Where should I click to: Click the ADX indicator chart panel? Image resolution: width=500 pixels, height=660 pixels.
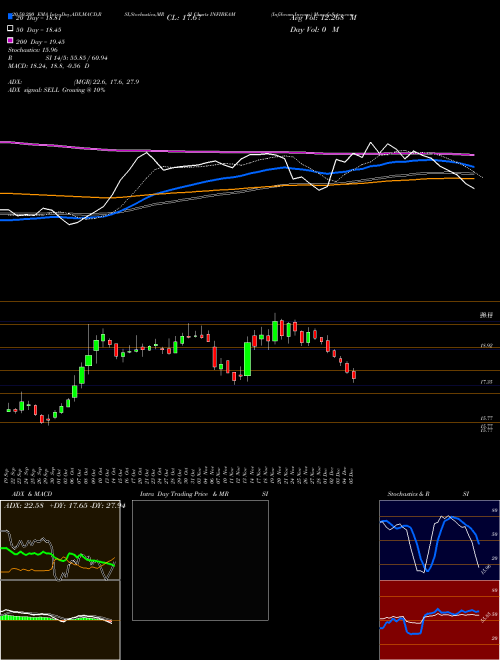60,540
